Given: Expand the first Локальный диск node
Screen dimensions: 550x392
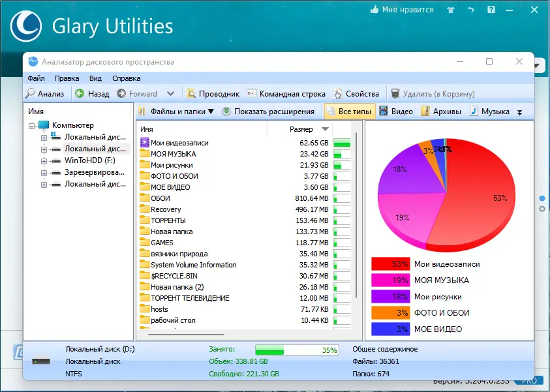Looking at the screenshot, I should (44, 138).
